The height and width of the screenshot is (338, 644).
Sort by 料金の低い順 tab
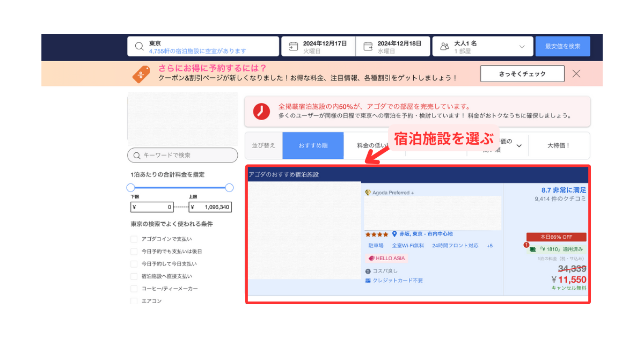coord(374,145)
